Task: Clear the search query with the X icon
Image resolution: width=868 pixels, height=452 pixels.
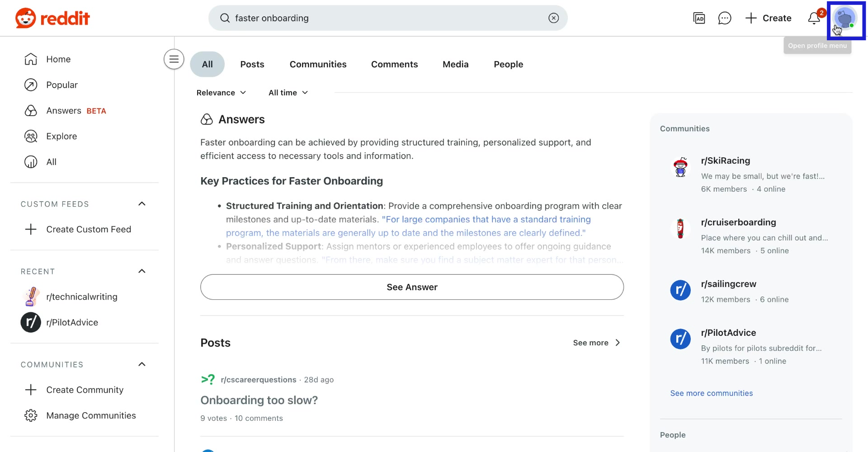Action: [x=553, y=18]
